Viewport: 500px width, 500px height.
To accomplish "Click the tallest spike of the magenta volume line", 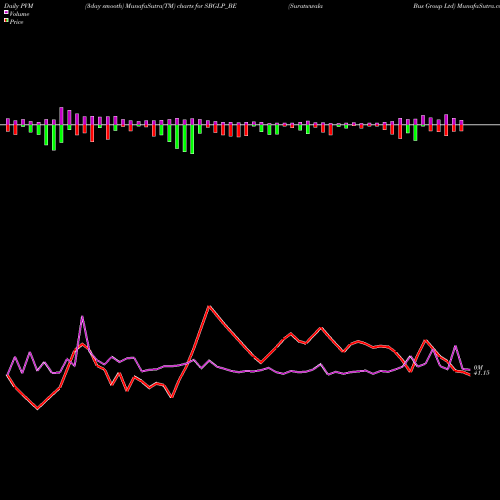I will (82, 316).
